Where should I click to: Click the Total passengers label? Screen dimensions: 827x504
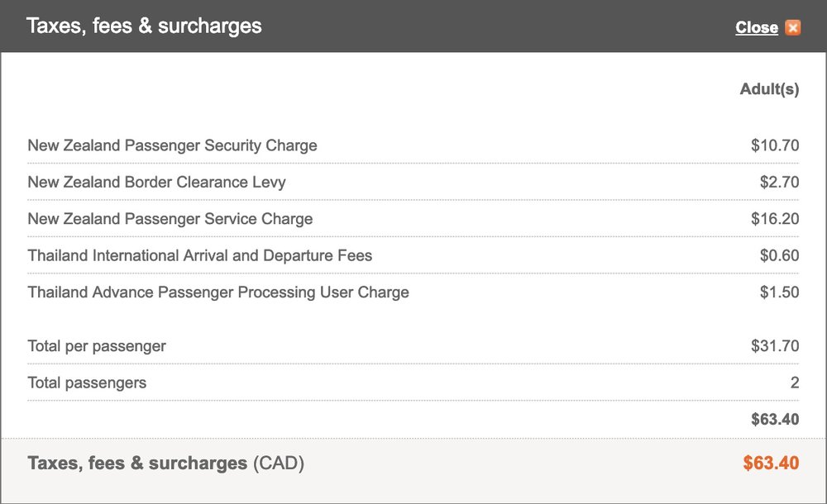87,383
